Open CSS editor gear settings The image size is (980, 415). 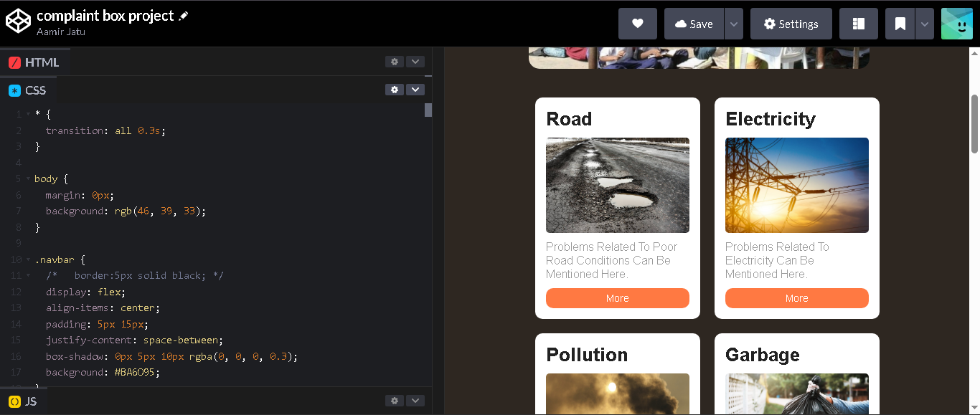click(x=395, y=90)
